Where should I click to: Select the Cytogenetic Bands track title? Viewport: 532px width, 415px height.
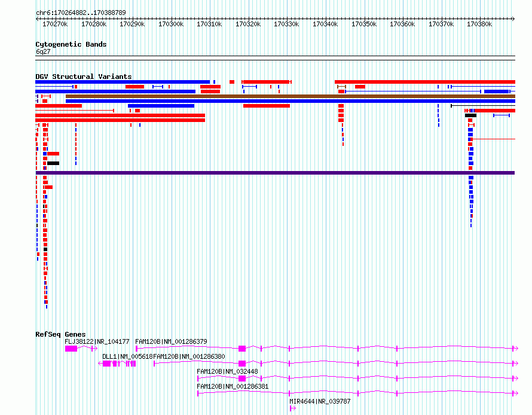(71, 44)
